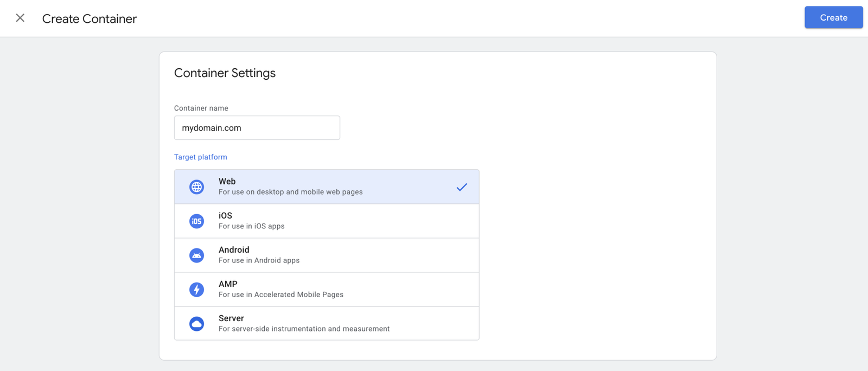Click the blue Create button
The height and width of the screenshot is (371, 868).
pyautogui.click(x=833, y=17)
